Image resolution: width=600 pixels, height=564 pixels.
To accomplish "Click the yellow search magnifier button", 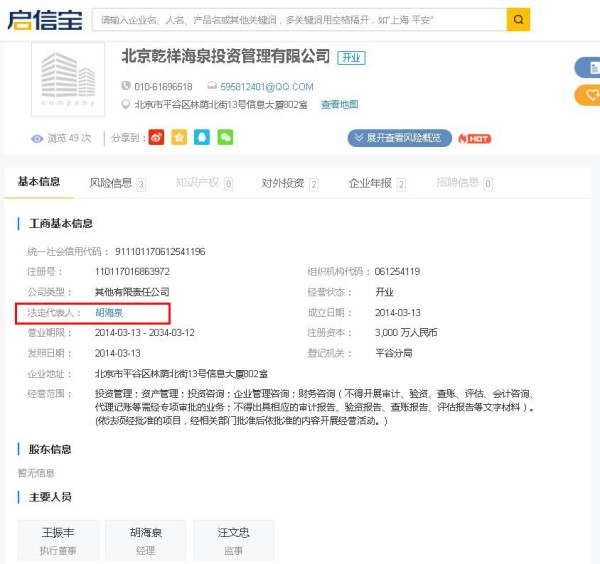I will [518, 20].
